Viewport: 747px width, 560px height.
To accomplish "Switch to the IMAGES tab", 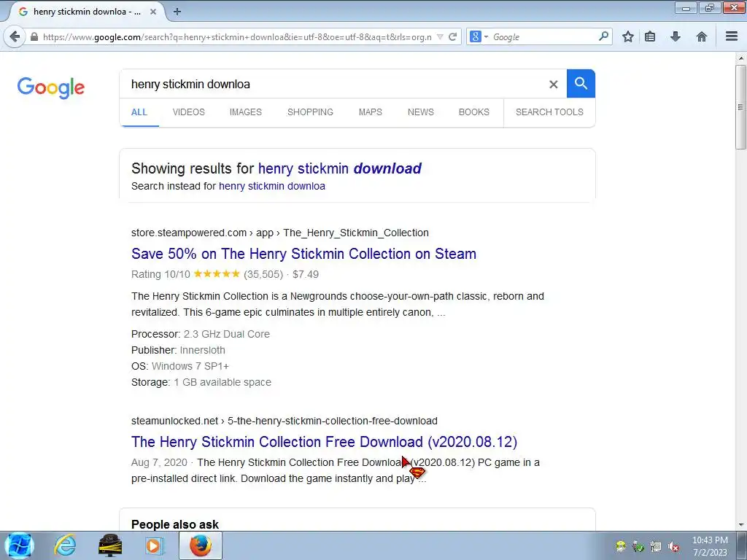I will (x=246, y=112).
